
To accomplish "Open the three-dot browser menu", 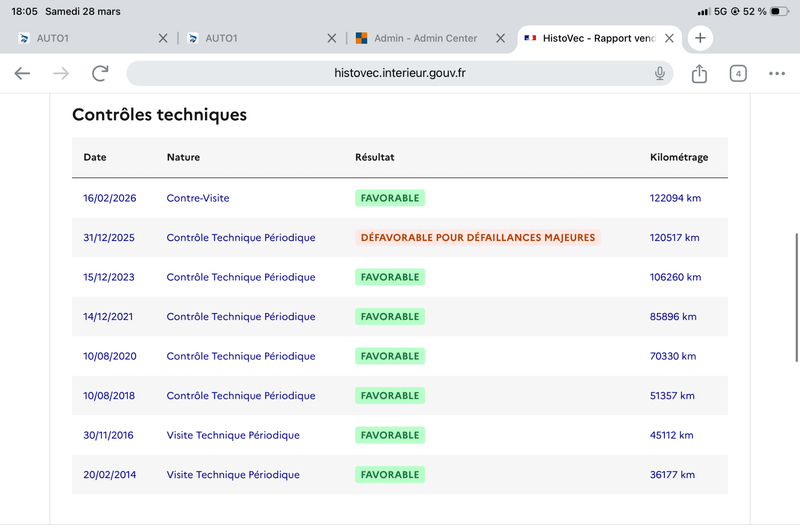I will [x=777, y=73].
